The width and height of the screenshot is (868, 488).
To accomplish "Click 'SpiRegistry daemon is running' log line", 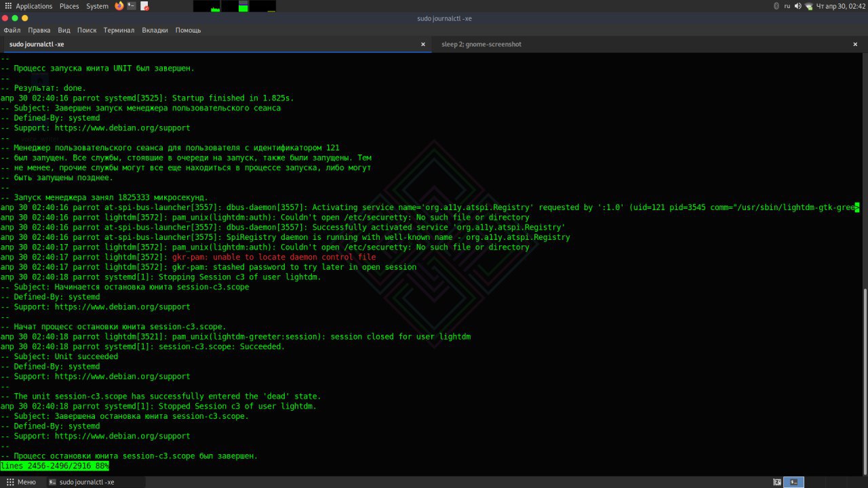I will coord(285,238).
